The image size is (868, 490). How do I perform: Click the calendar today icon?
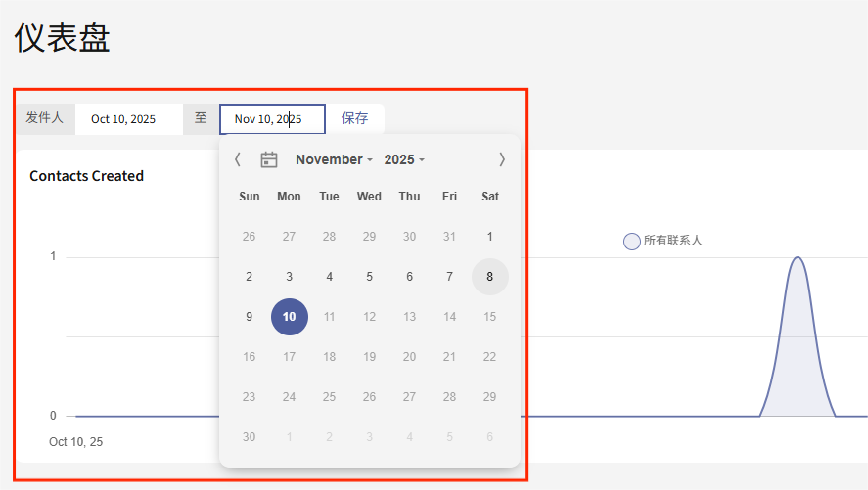coord(269,159)
